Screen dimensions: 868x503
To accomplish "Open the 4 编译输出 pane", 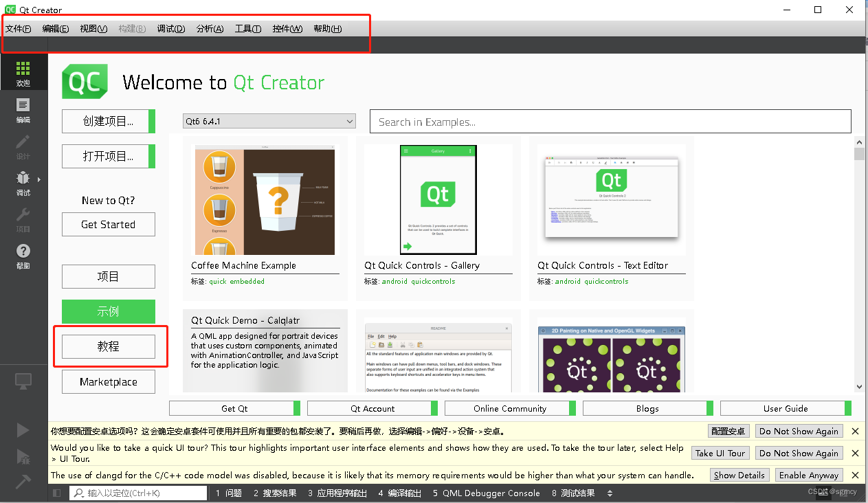I will pyautogui.click(x=400, y=493).
